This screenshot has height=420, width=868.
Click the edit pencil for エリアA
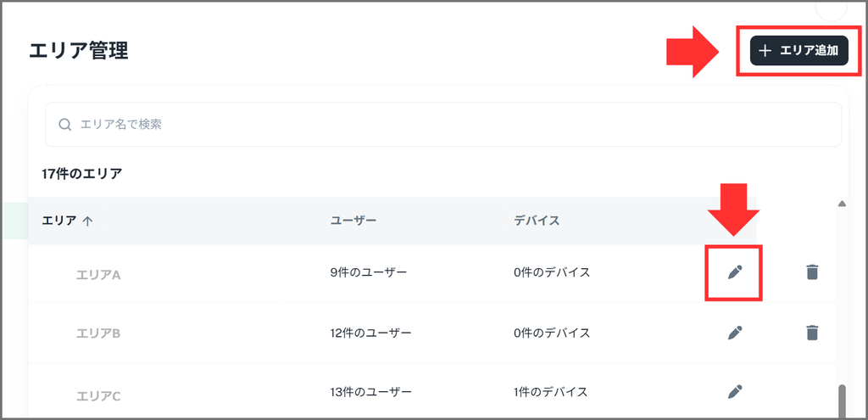tap(735, 272)
